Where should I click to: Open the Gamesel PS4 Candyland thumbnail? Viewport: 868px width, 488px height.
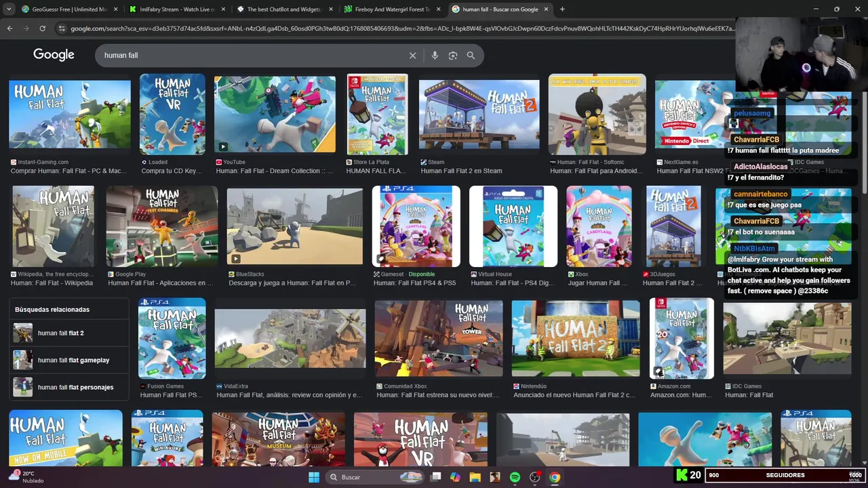point(416,226)
